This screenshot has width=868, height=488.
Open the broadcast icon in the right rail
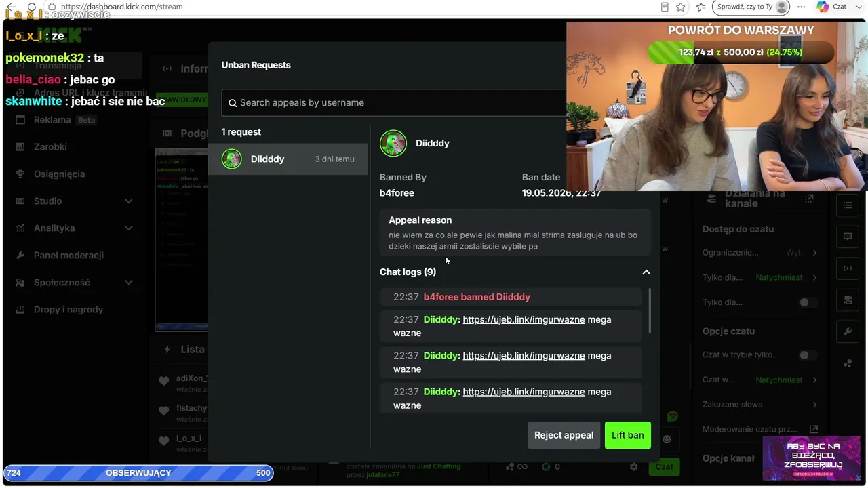click(848, 268)
